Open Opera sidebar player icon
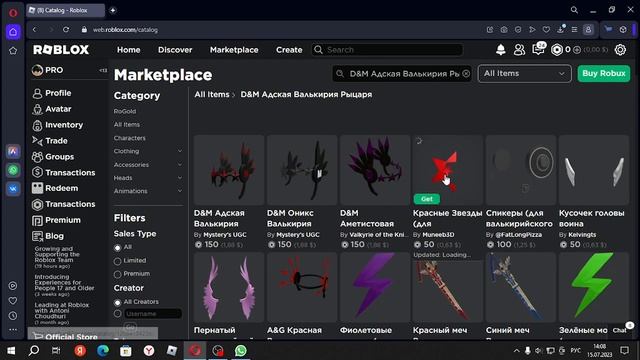640x360 pixels. 13,286
